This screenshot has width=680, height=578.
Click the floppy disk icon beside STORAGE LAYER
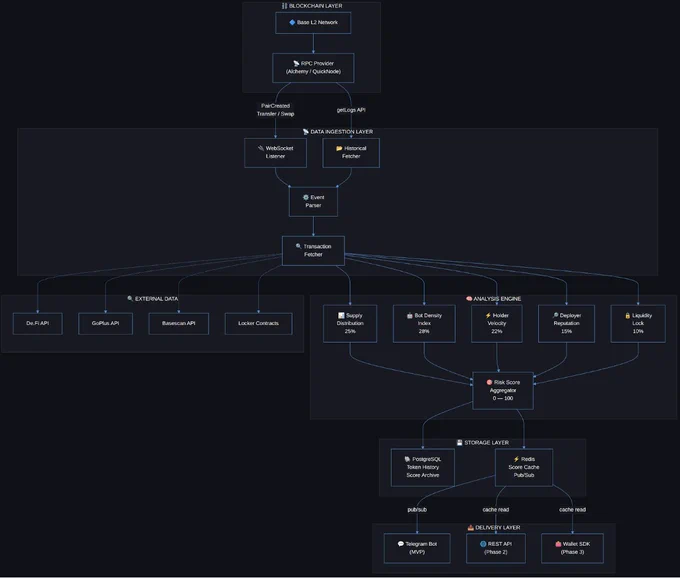(x=460, y=443)
